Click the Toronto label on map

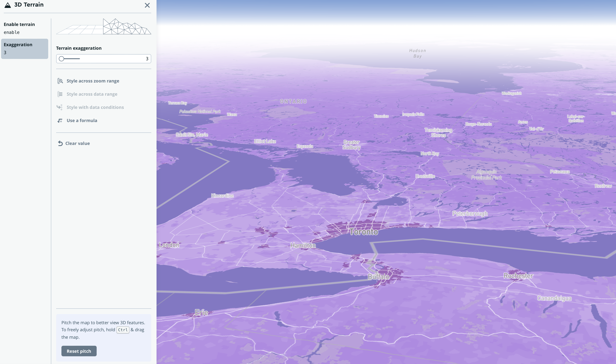tap(364, 232)
